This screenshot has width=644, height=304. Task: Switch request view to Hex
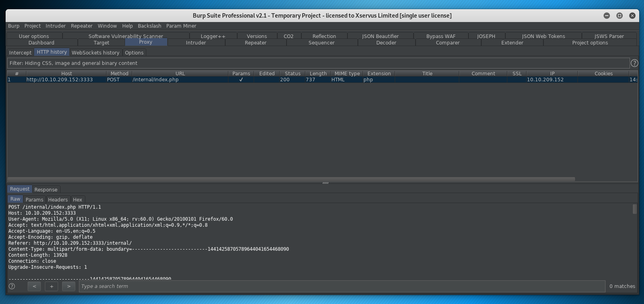click(x=77, y=199)
